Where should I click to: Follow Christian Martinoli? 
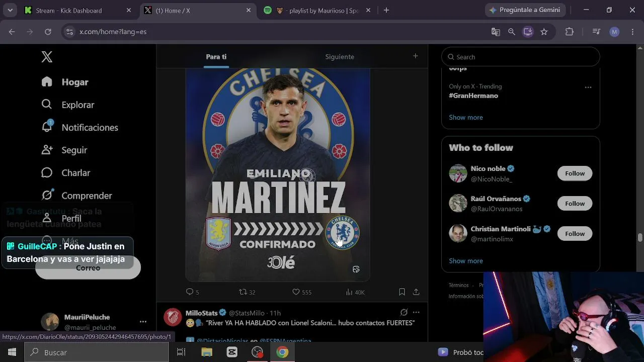click(575, 234)
